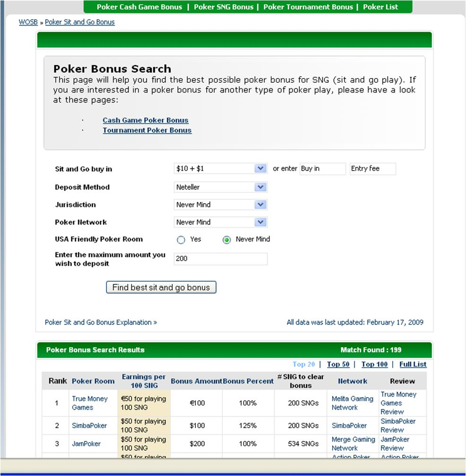466x476 pixels.
Task: Open JamPoker poker room link
Action: (x=86, y=444)
